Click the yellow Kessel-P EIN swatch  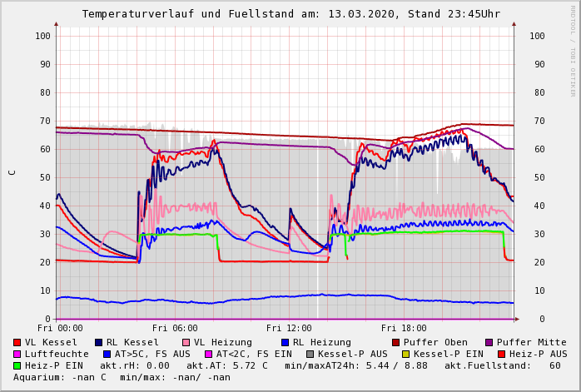click(x=406, y=355)
